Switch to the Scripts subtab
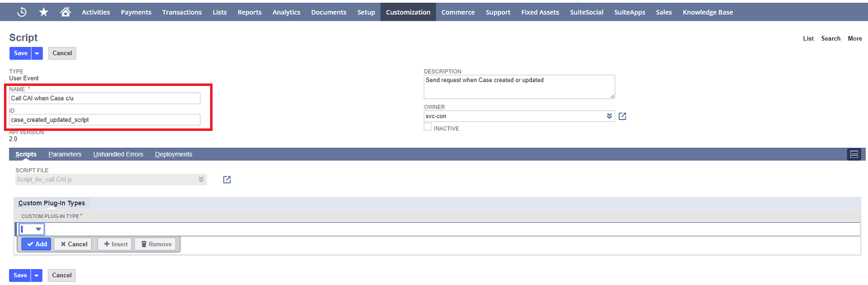Screen dimensions: 868x285 tap(26, 154)
